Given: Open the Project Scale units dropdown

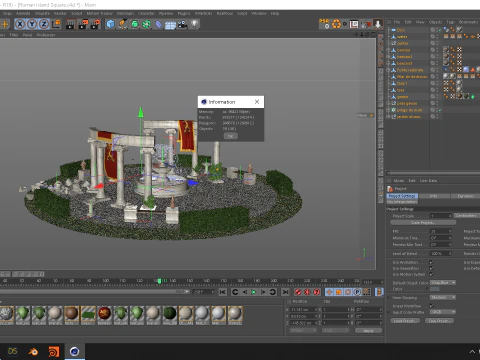Looking at the screenshot, I should click(x=466, y=216).
